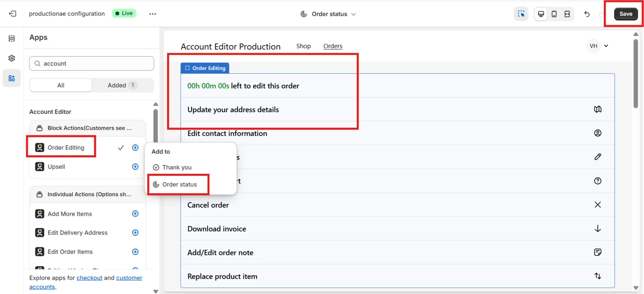Image resolution: width=644 pixels, height=294 pixels.
Task: Expand the VH account menu chevron
Action: [606, 46]
